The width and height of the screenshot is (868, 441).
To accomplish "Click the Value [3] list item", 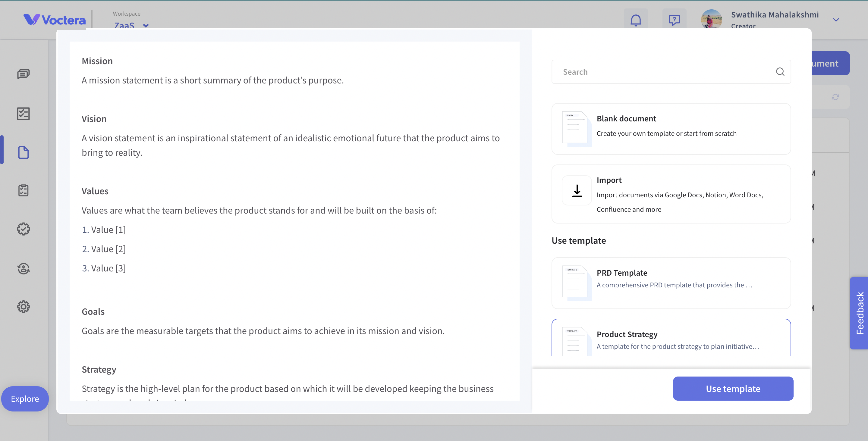I will [104, 268].
